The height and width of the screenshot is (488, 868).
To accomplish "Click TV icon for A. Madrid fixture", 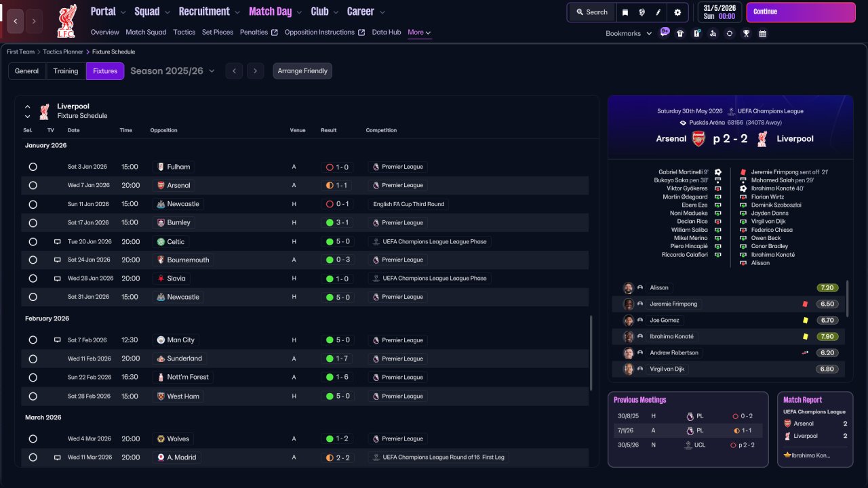I will point(58,457).
